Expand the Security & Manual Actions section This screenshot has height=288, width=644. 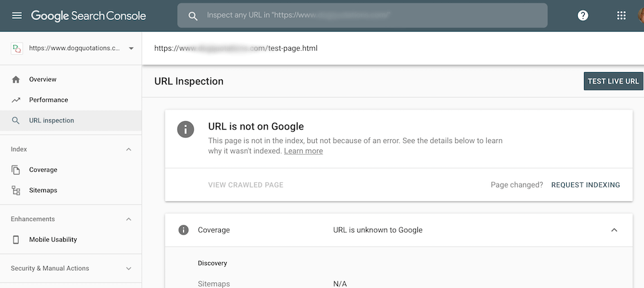[129, 268]
